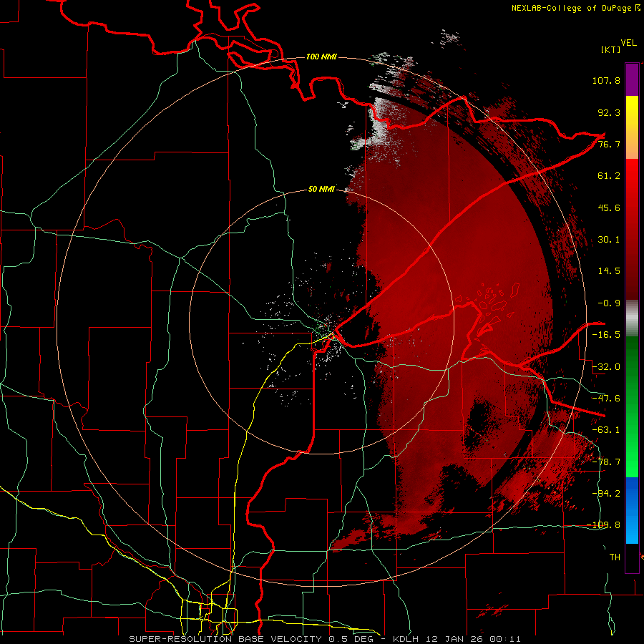This screenshot has height=644, width=644.
Task: Click the 14.5 legend value
Action: (609, 271)
